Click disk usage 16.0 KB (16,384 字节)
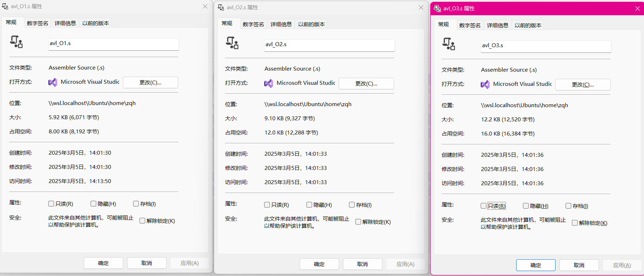The image size is (644, 276). click(x=508, y=133)
